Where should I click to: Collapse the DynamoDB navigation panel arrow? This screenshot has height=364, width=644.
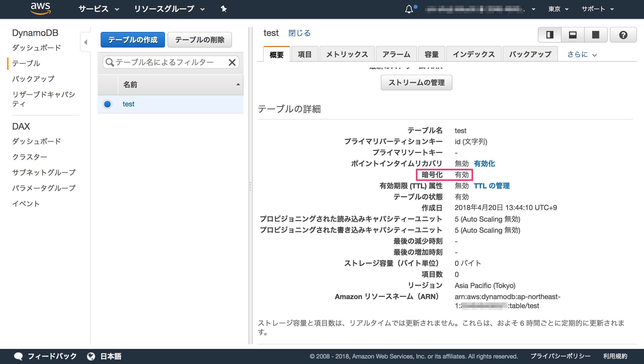click(x=86, y=42)
